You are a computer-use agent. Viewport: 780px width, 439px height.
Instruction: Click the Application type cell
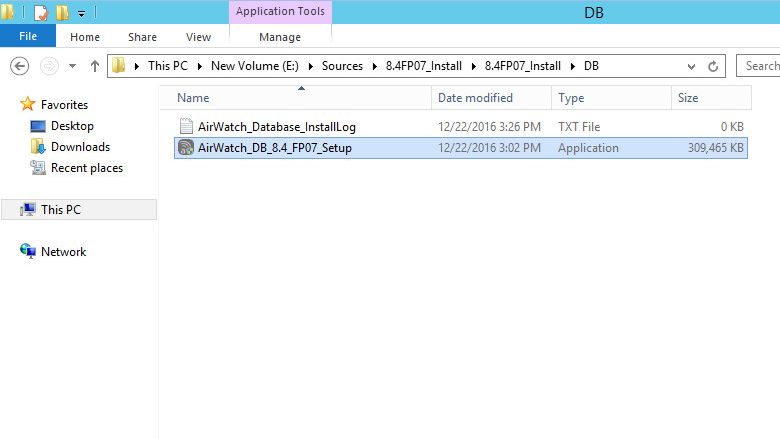[x=588, y=148]
